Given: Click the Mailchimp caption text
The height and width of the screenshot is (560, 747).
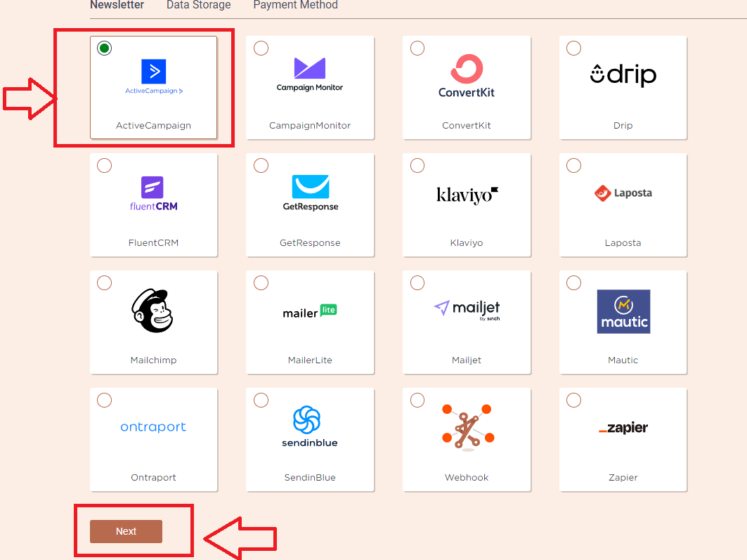Looking at the screenshot, I should (x=153, y=360).
